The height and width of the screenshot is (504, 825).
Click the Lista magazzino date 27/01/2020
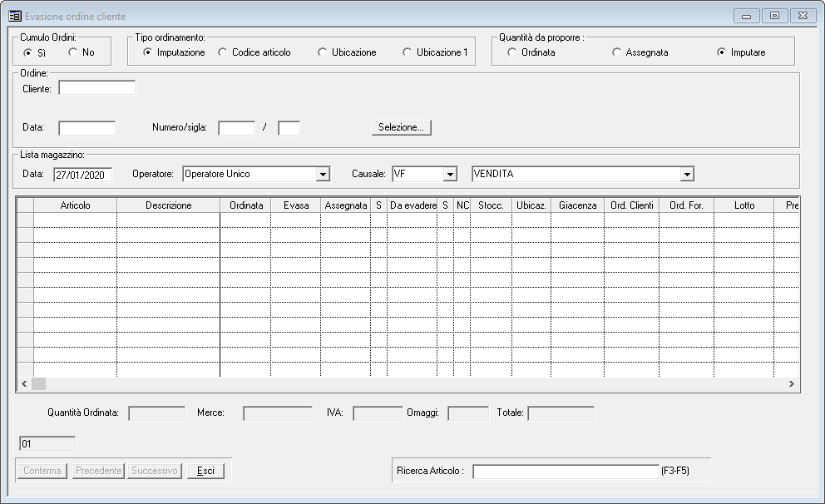(x=82, y=175)
